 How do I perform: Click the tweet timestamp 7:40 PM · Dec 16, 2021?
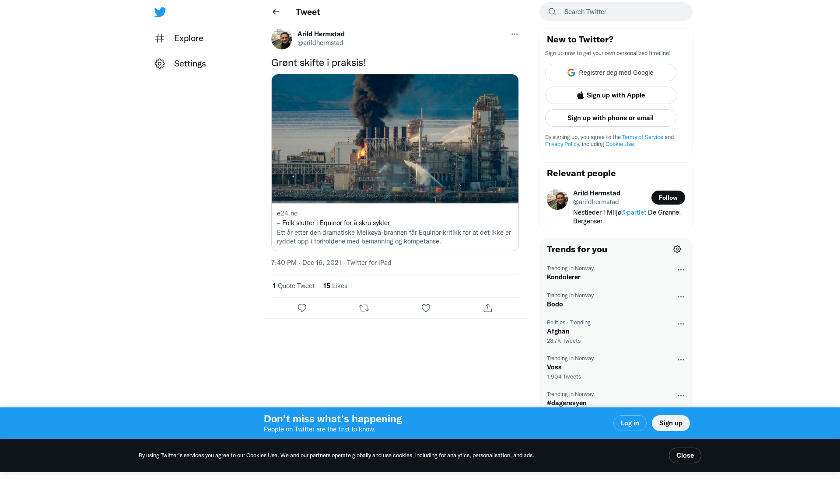click(x=306, y=263)
